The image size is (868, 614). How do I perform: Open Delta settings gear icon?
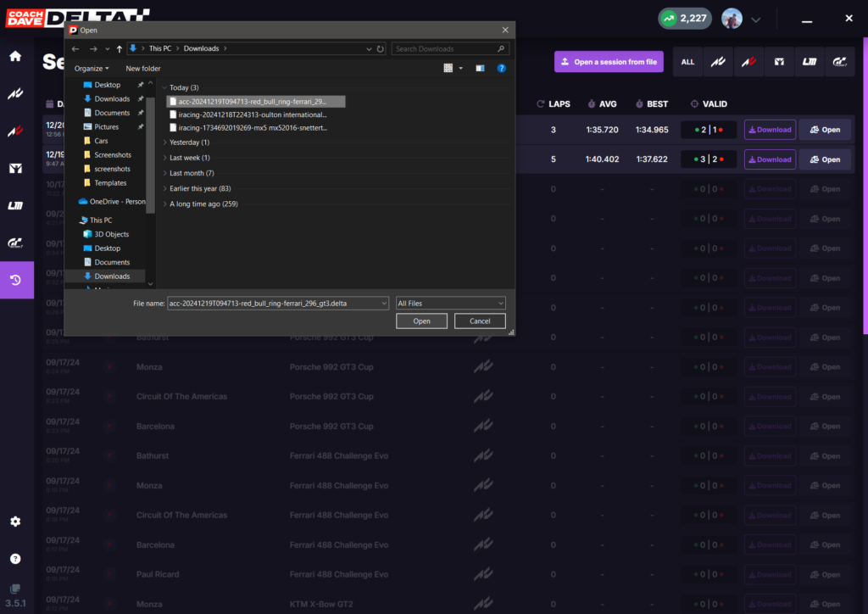click(15, 522)
